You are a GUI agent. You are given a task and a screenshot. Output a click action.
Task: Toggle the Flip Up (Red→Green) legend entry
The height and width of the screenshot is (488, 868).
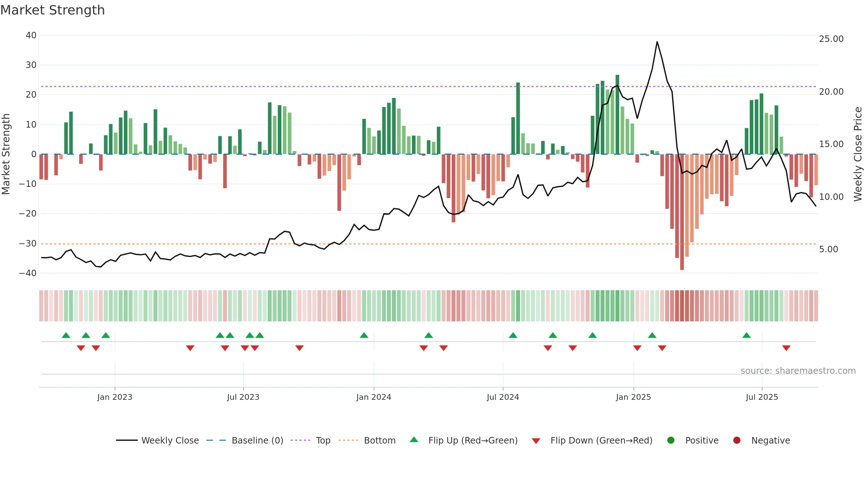464,440
